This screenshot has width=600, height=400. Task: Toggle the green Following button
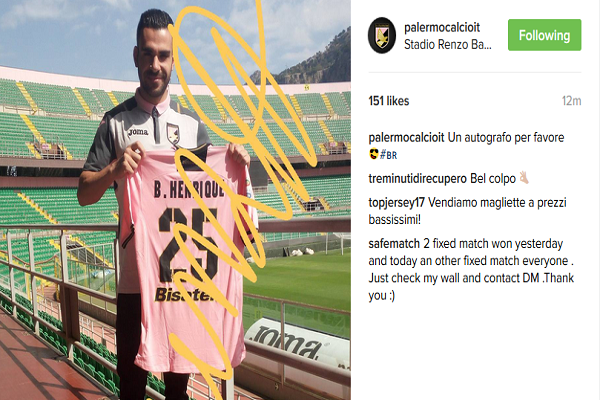click(544, 35)
